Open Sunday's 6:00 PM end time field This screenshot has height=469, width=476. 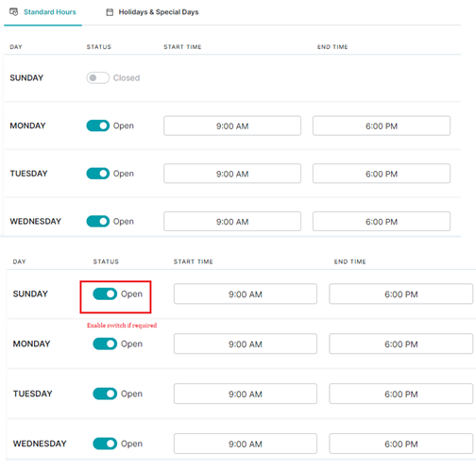401,294
